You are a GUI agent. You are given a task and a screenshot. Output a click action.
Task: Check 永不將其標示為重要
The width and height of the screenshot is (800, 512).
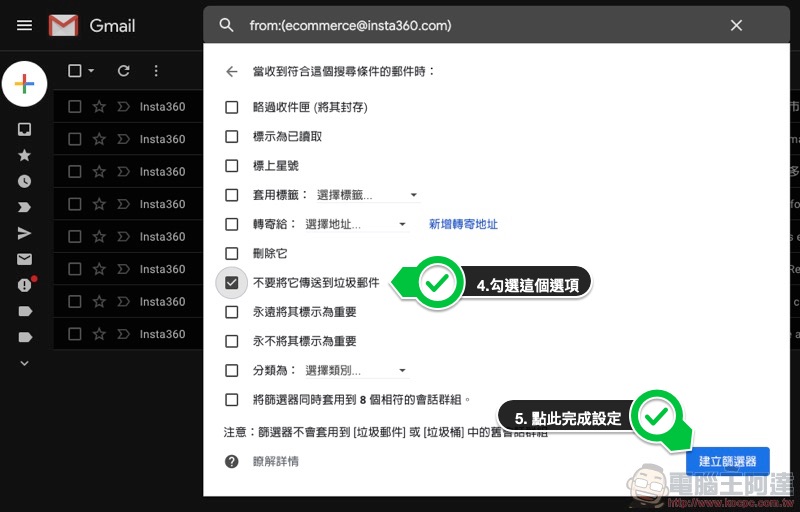pyautogui.click(x=232, y=341)
